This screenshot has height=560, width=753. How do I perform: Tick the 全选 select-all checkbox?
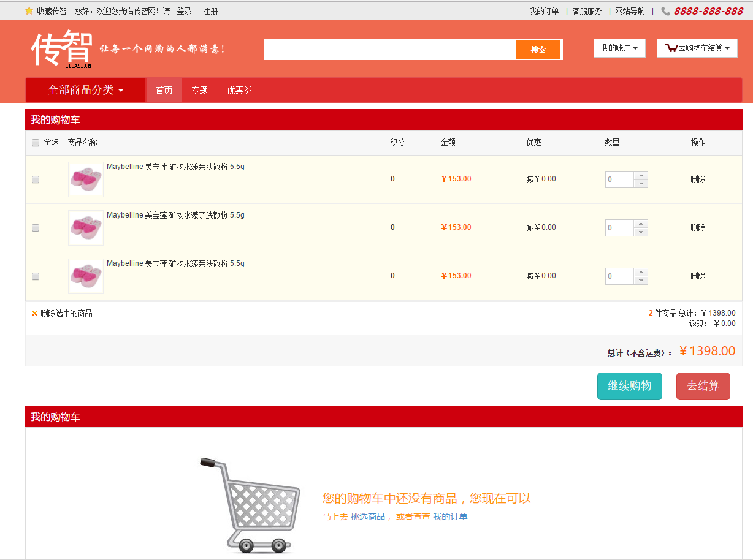point(36,143)
